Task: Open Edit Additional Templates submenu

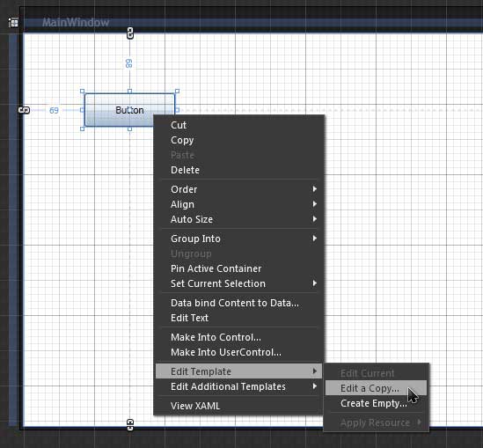Action: point(239,386)
